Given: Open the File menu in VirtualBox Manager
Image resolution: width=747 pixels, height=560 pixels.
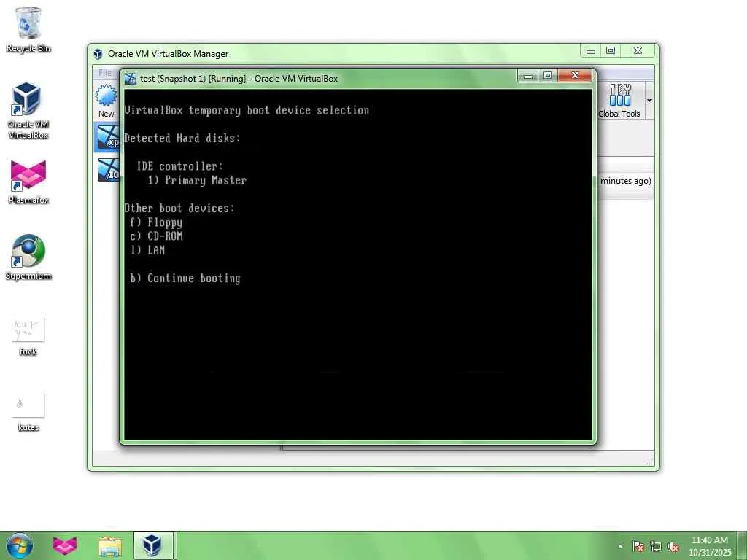Looking at the screenshot, I should 105,73.
